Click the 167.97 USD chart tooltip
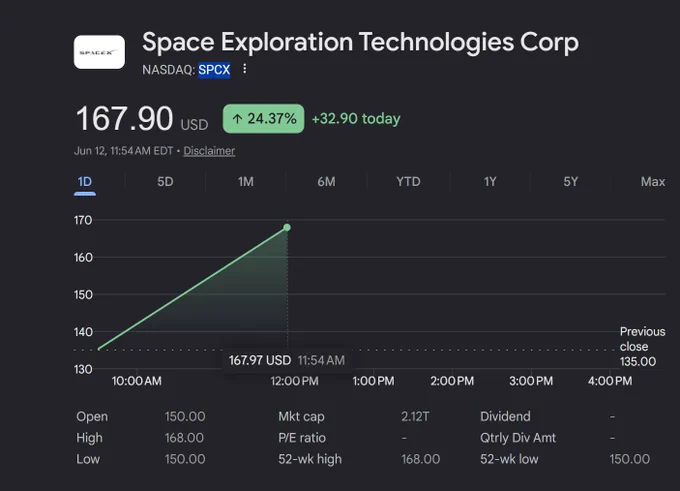The image size is (680, 491). [x=287, y=360]
